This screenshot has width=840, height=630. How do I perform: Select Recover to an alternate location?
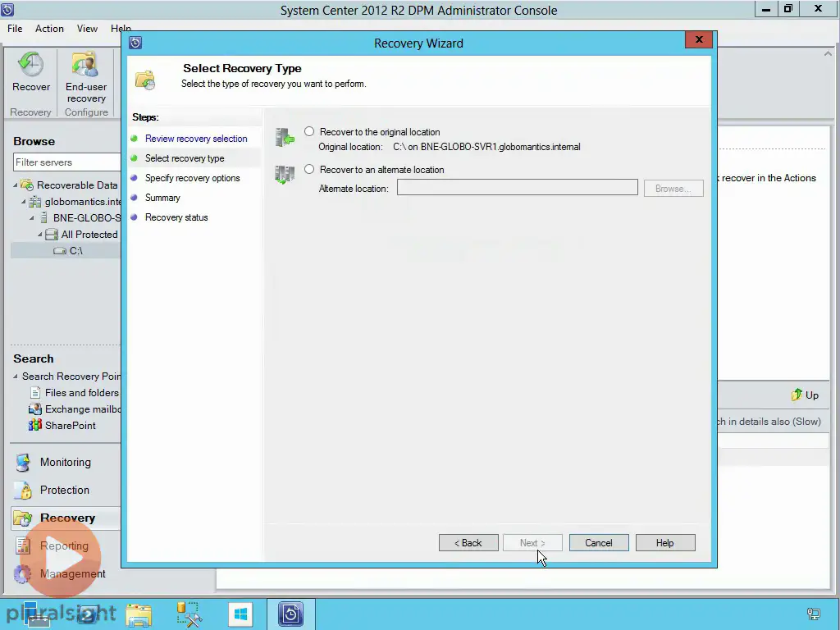pos(309,169)
